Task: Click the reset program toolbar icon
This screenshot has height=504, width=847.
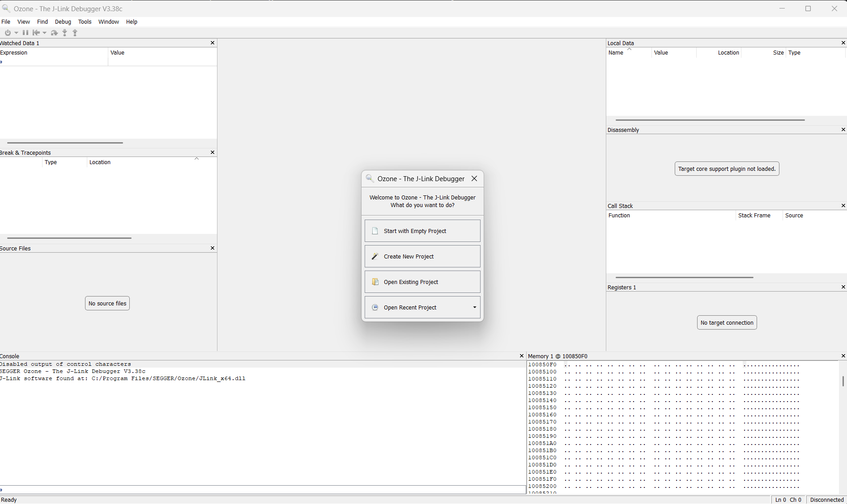Action: coord(36,33)
